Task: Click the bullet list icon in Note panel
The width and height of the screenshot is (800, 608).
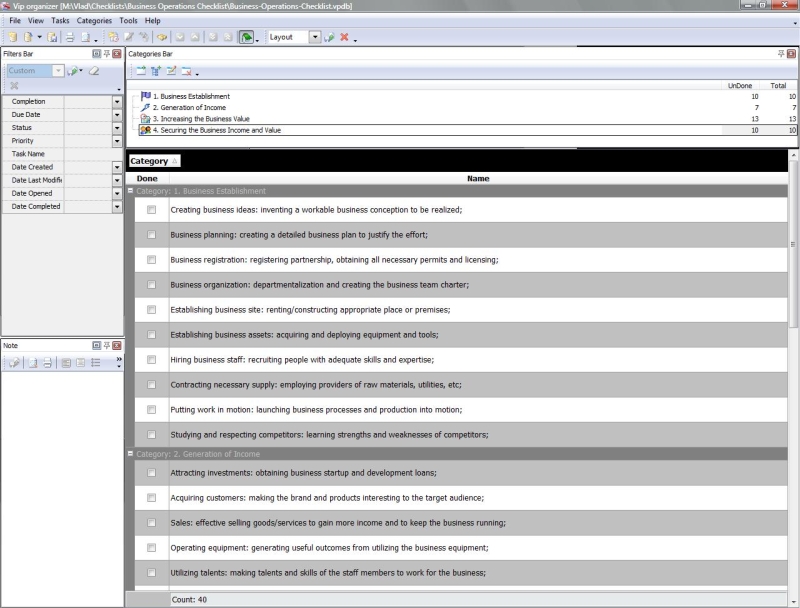Action: point(95,362)
